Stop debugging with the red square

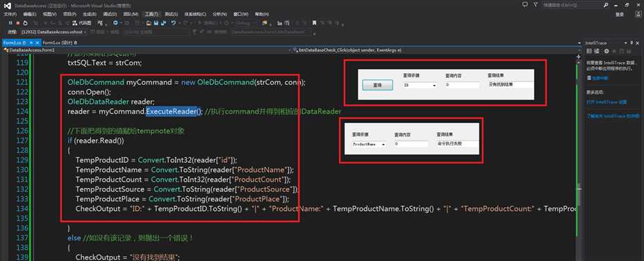point(18,23)
